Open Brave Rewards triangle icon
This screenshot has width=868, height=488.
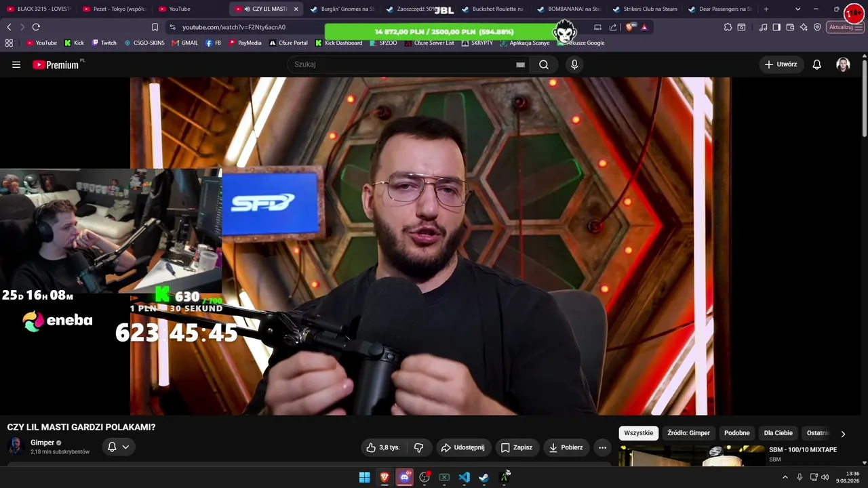(x=644, y=27)
